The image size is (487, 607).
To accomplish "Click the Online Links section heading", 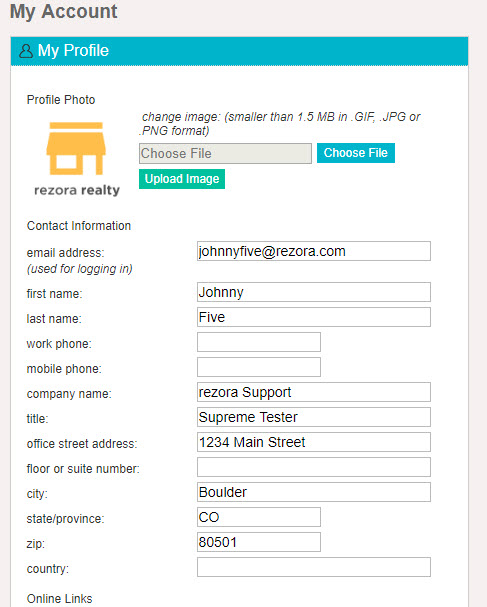I will click(60, 598).
